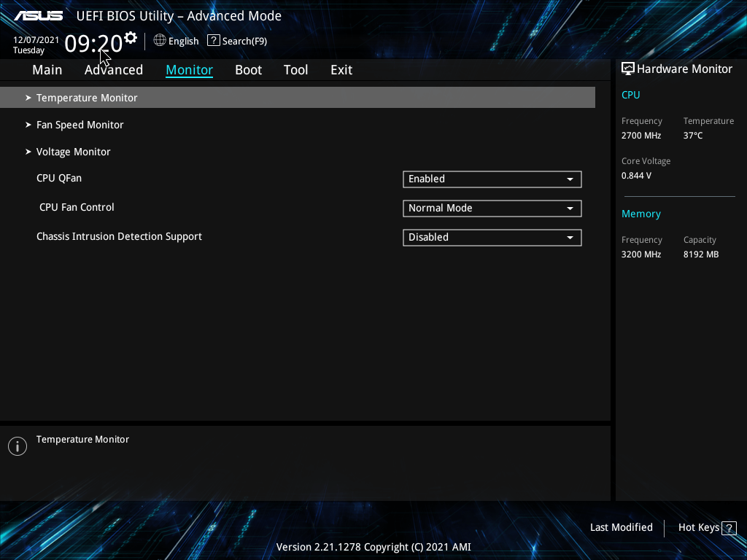Screen dimensions: 747x560
Task: Click the 09:20 clock time
Action: click(93, 44)
